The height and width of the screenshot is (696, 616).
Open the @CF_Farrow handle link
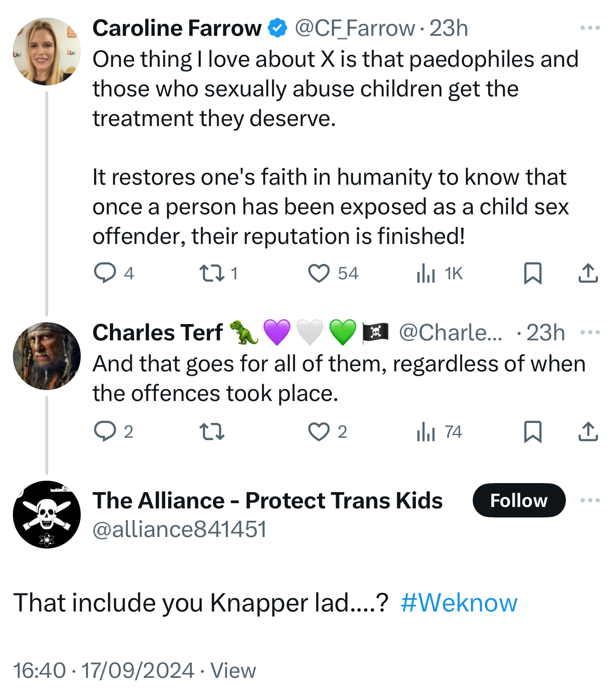(x=354, y=28)
